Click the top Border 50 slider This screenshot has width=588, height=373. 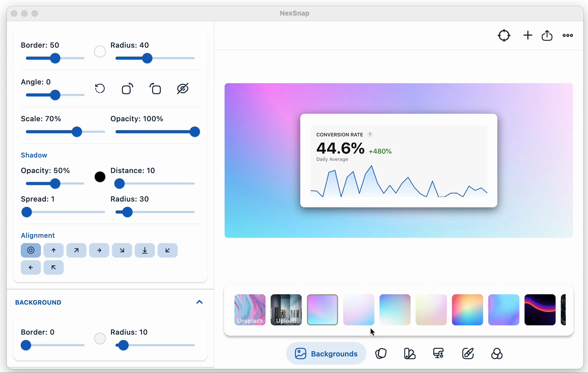pyautogui.click(x=55, y=58)
